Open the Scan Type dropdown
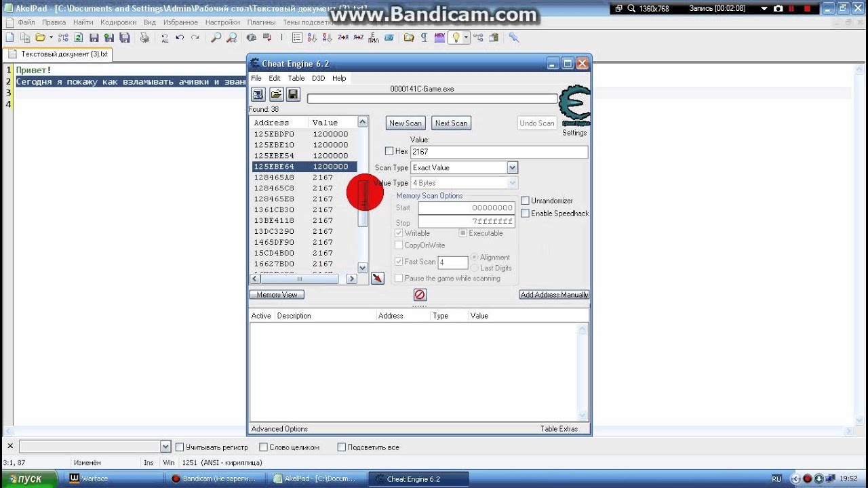 (512, 167)
